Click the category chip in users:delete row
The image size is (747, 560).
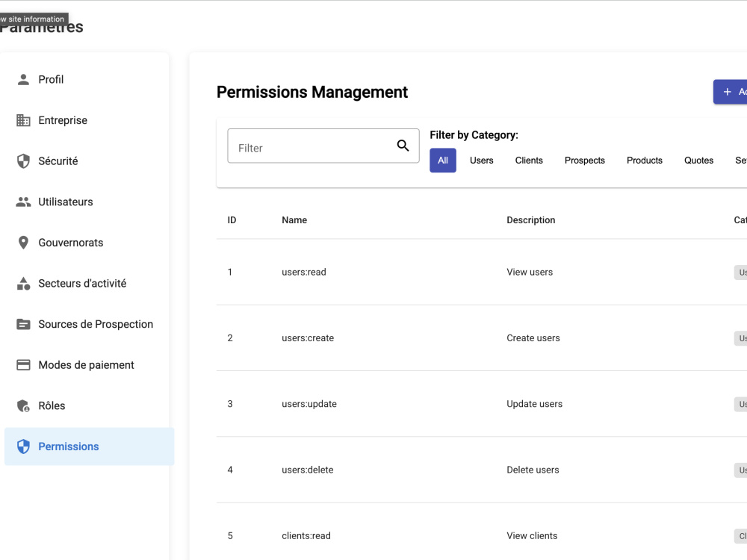coord(741,470)
